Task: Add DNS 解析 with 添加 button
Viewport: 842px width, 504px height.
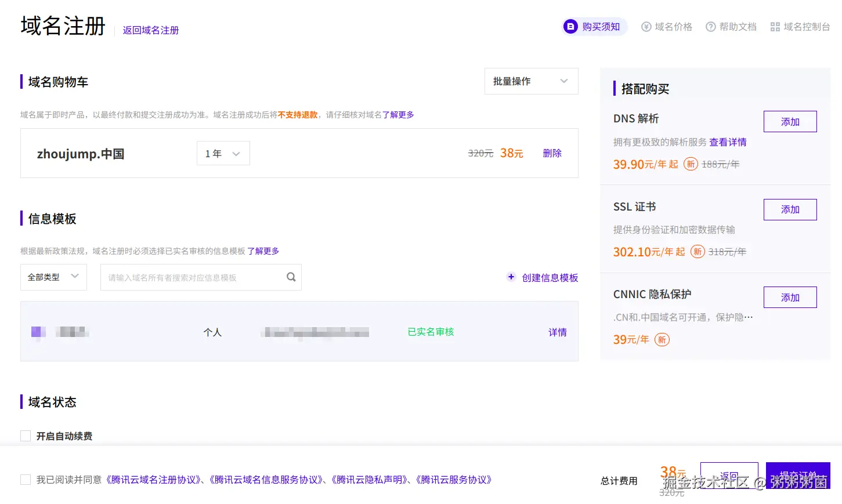Action: (x=790, y=121)
